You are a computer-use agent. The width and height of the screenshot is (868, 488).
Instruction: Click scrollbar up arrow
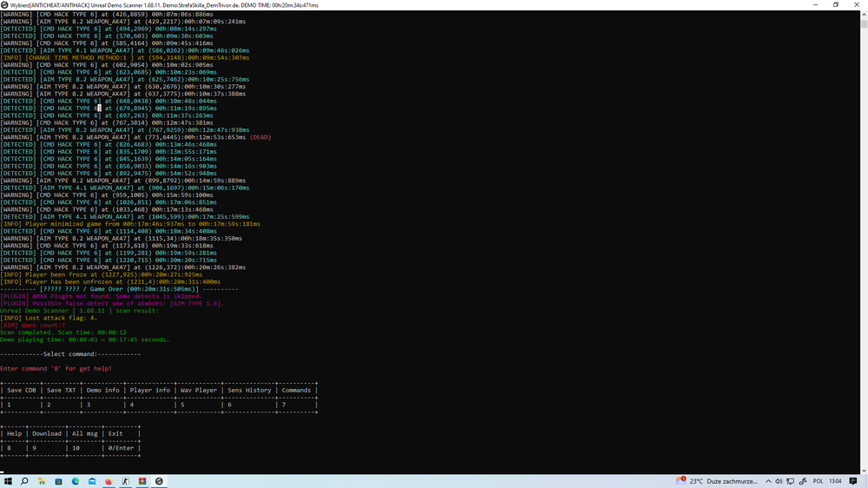coord(864,15)
